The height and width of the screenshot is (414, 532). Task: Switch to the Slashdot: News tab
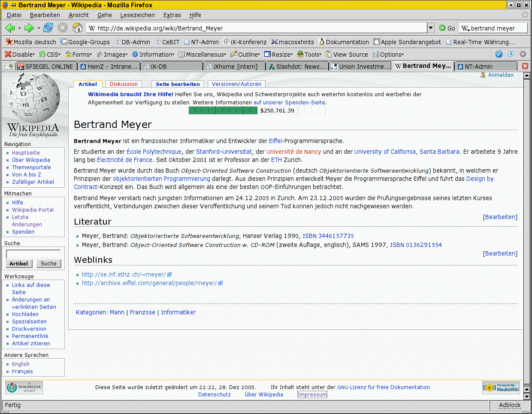[297, 66]
